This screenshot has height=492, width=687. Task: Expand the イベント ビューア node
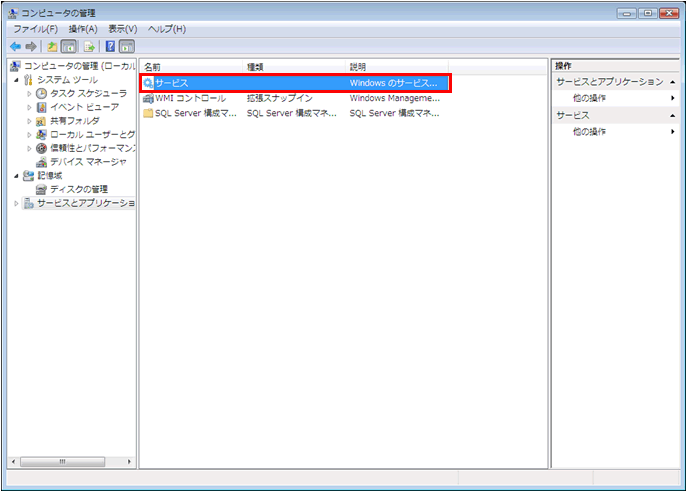click(29, 107)
